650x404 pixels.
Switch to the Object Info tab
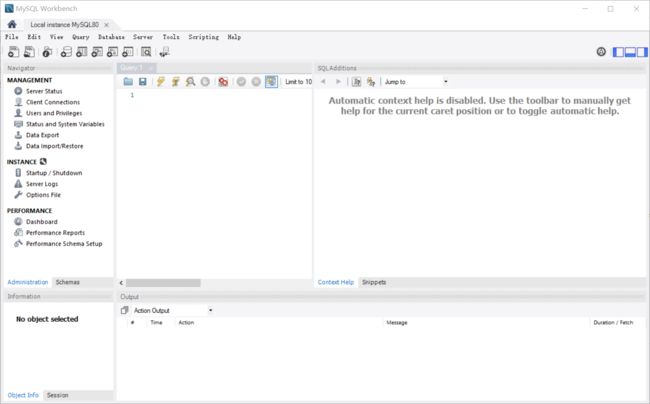click(x=23, y=395)
